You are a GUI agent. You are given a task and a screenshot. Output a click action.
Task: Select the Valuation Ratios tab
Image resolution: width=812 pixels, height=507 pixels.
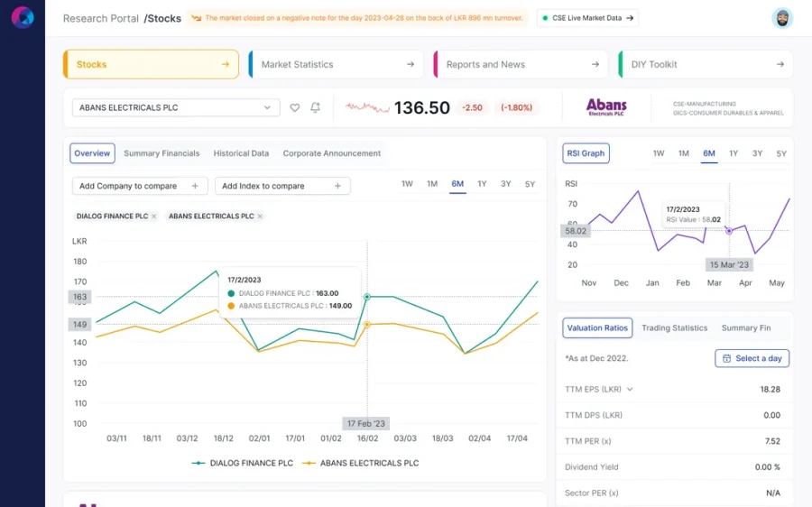[x=597, y=327]
